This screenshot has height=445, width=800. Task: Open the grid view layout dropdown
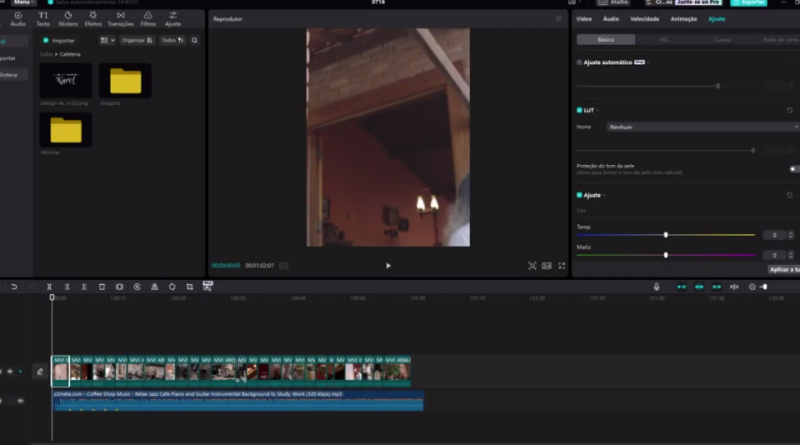(107, 40)
